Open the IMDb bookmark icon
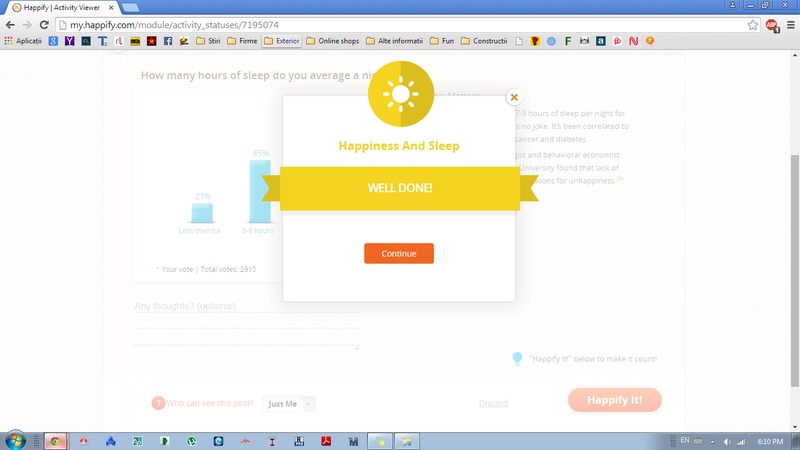 (135, 41)
